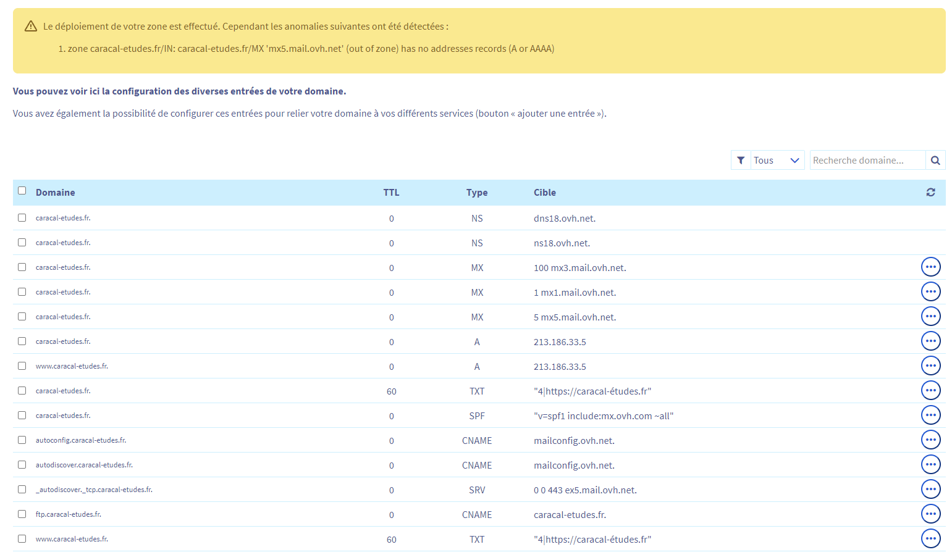Screen dimensions: 952x560
Task: Open actions menu for mx5.mail.ovh.net record
Action: pyautogui.click(x=930, y=317)
